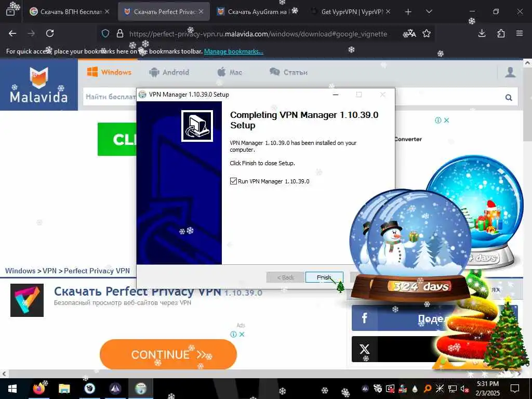The width and height of the screenshot is (532, 399).
Task: Bookmark this page with star icon
Action: tap(427, 33)
